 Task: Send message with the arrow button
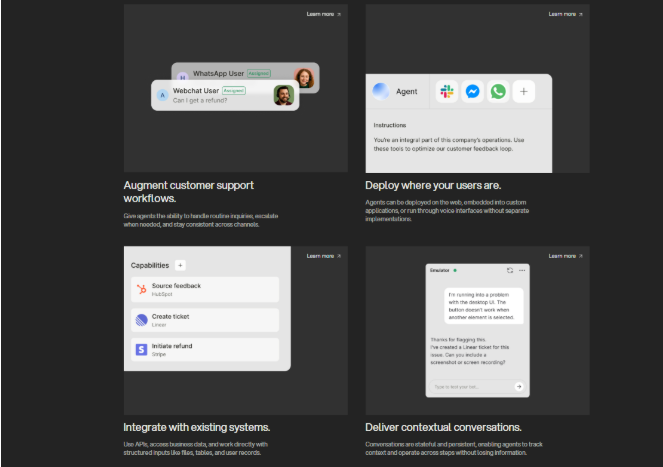click(x=518, y=385)
